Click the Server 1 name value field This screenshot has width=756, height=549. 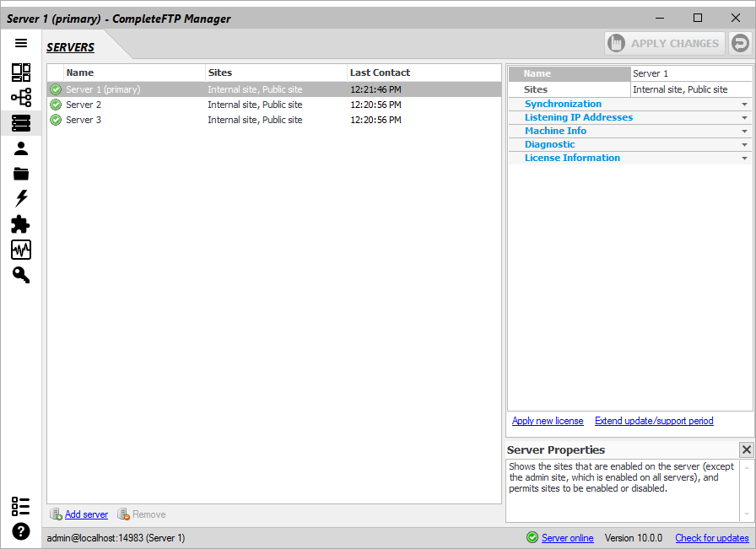[x=691, y=73]
